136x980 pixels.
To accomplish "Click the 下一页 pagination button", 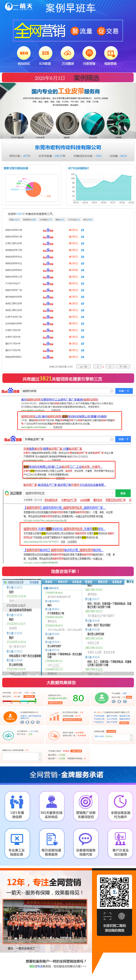I will point(123,367).
